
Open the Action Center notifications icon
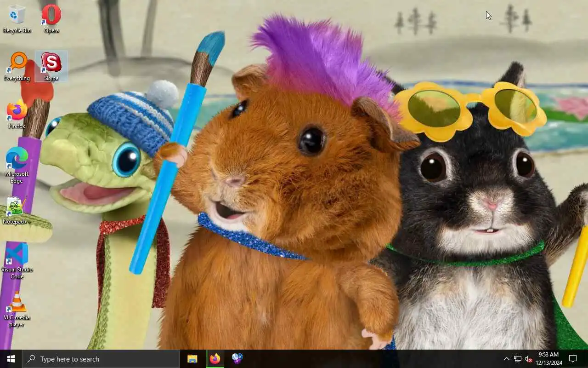tap(573, 359)
